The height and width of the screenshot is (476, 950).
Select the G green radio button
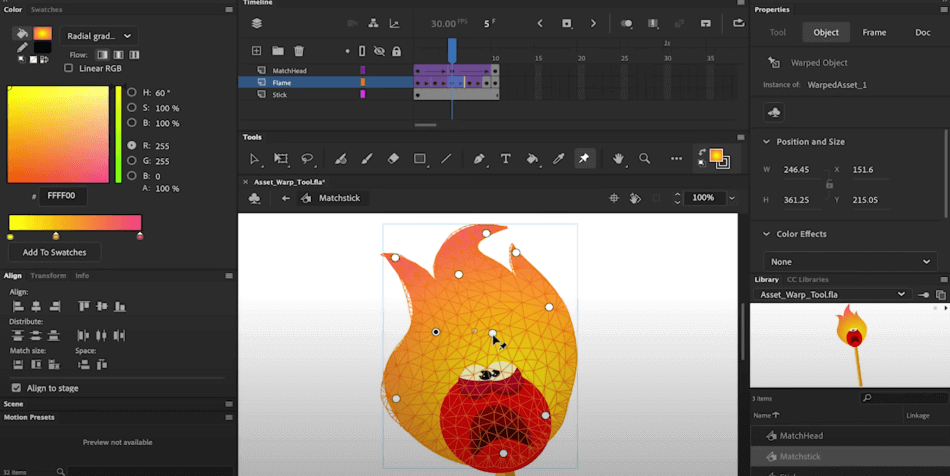[131, 160]
